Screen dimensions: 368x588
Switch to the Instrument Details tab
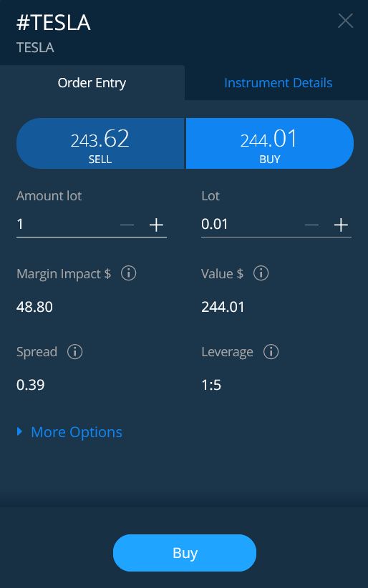coord(278,83)
